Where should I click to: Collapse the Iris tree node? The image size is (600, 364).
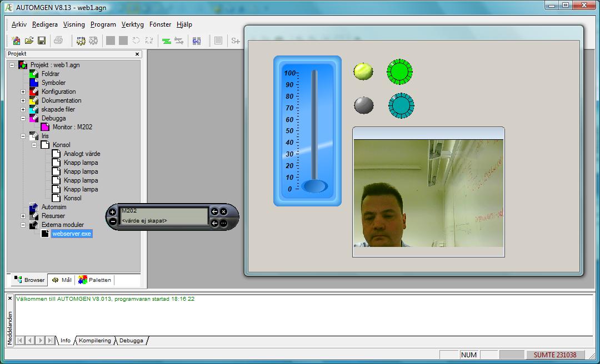point(23,136)
